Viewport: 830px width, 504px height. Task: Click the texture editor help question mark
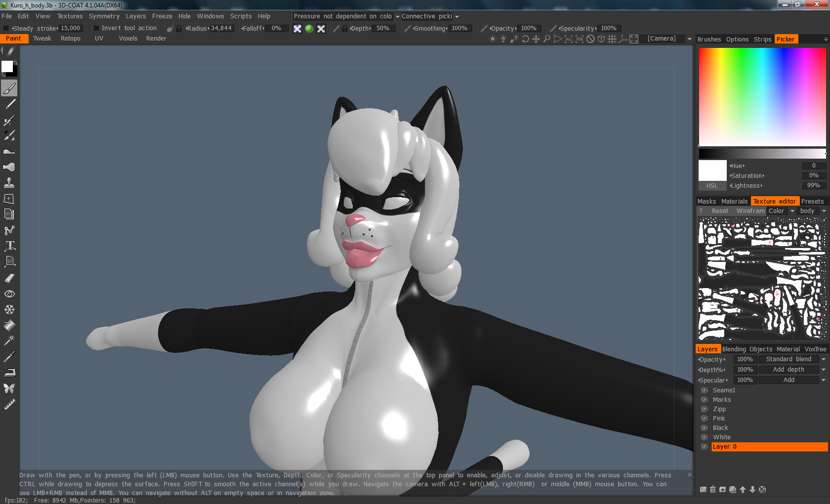pos(701,211)
